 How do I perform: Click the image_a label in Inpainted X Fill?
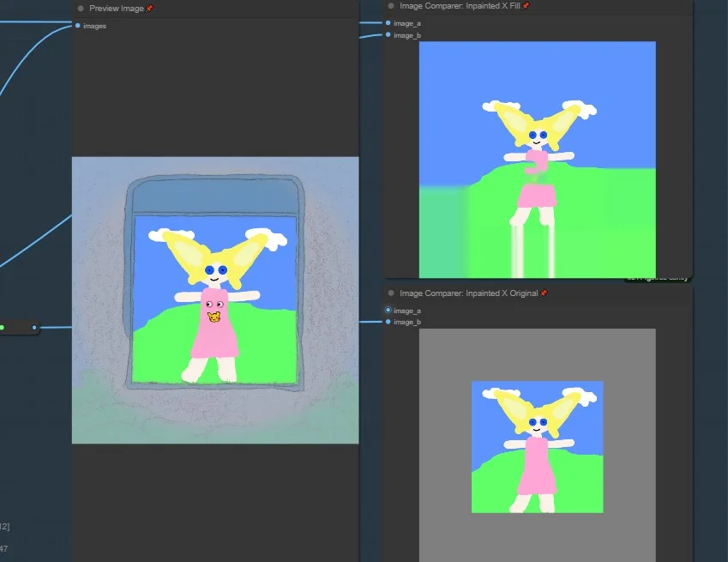click(x=407, y=23)
